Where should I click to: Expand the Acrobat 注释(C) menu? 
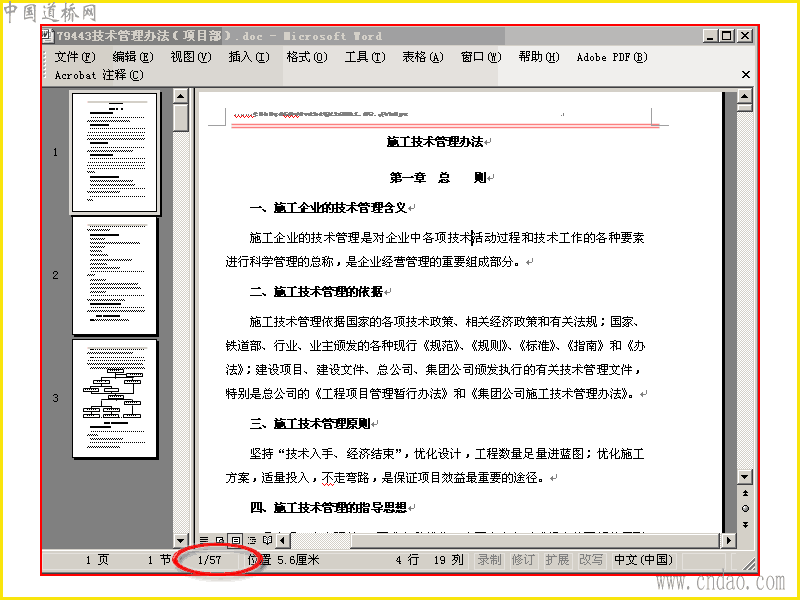99,75
